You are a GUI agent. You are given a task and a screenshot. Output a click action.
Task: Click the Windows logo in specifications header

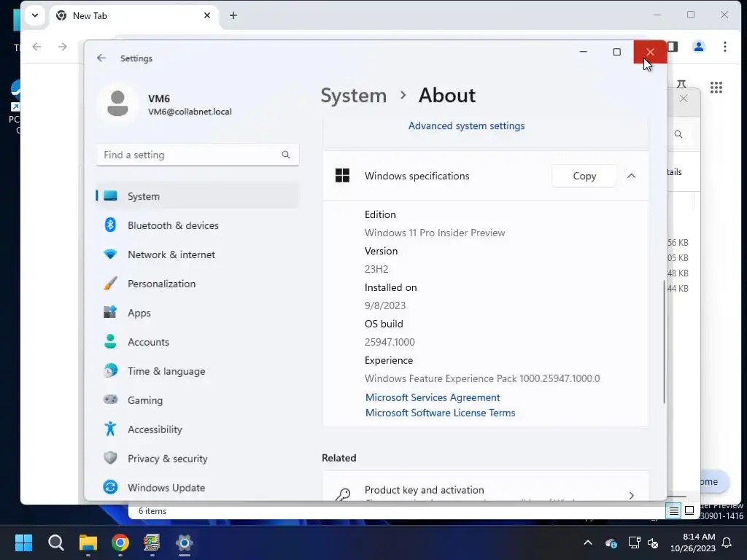point(342,176)
